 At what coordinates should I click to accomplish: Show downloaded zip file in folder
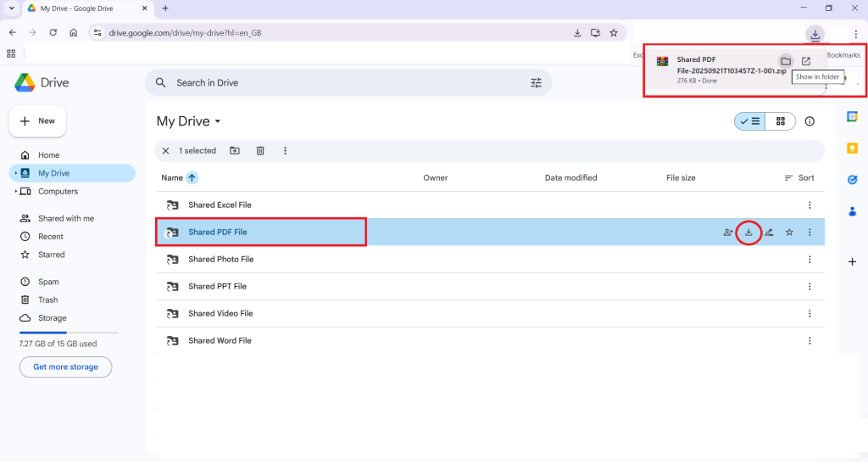coord(786,61)
